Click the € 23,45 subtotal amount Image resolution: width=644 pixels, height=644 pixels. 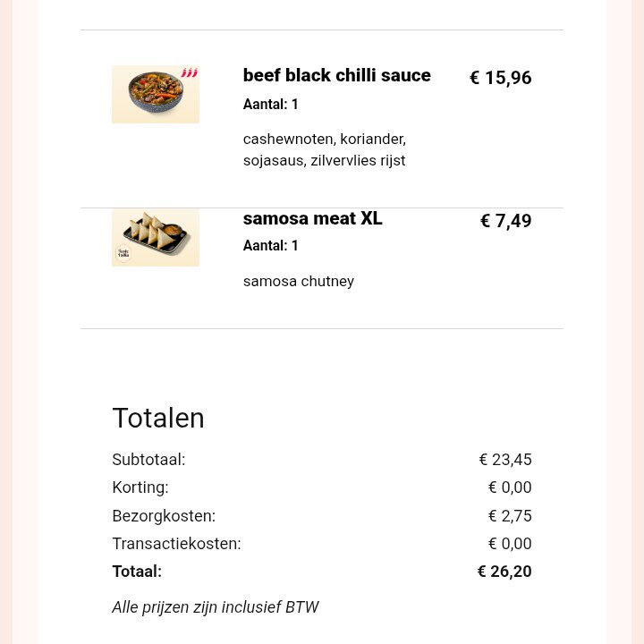(x=504, y=460)
